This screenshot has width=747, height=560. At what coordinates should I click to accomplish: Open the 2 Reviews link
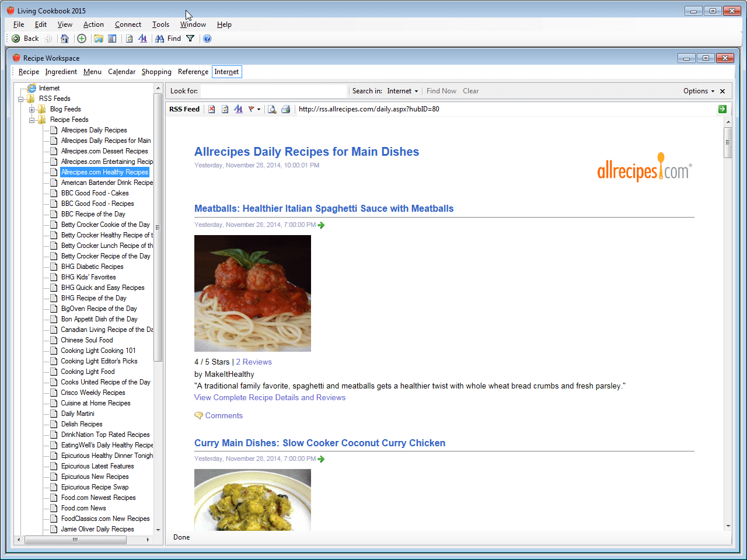pos(254,362)
